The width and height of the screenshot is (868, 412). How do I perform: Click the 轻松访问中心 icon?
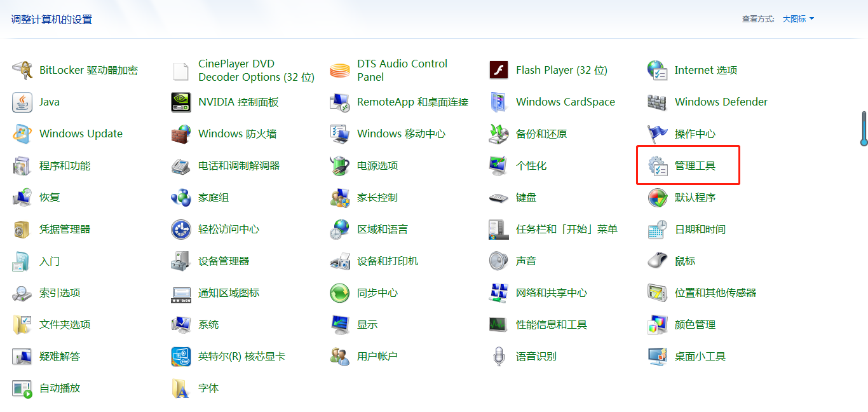181,229
